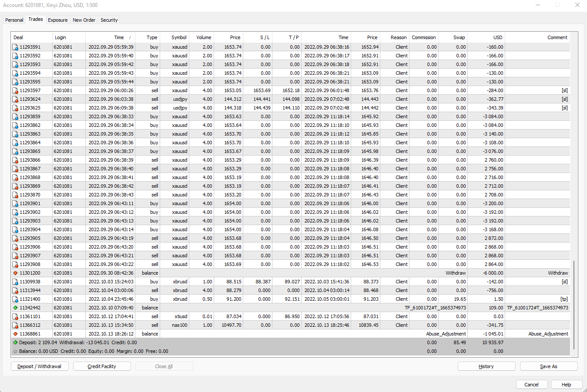This screenshot has width=587, height=392.
Task: Click the TF_6100172#T_1665374973 comment cell
Action: pos(537,308)
